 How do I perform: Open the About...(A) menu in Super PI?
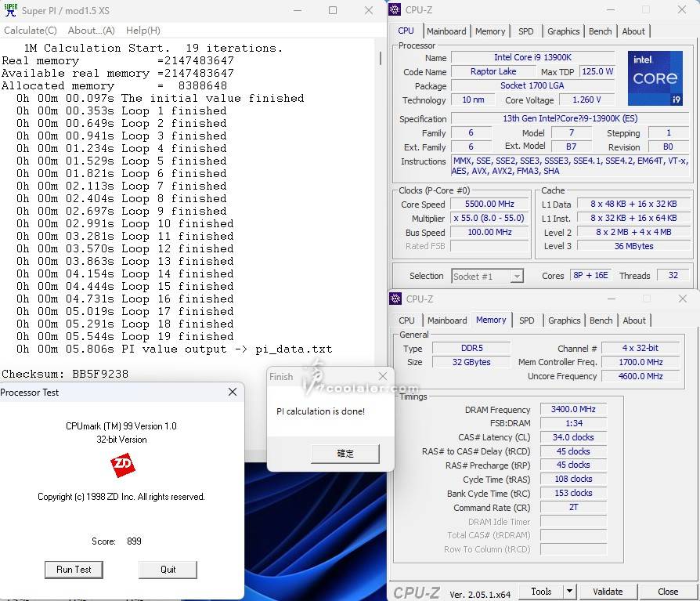coord(91,31)
